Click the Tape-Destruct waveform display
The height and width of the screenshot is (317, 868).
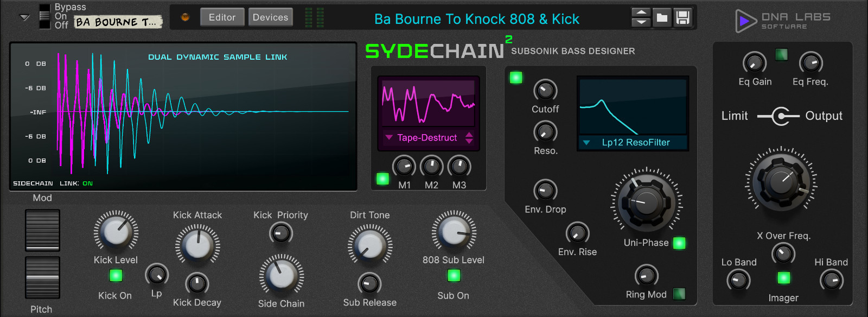428,103
